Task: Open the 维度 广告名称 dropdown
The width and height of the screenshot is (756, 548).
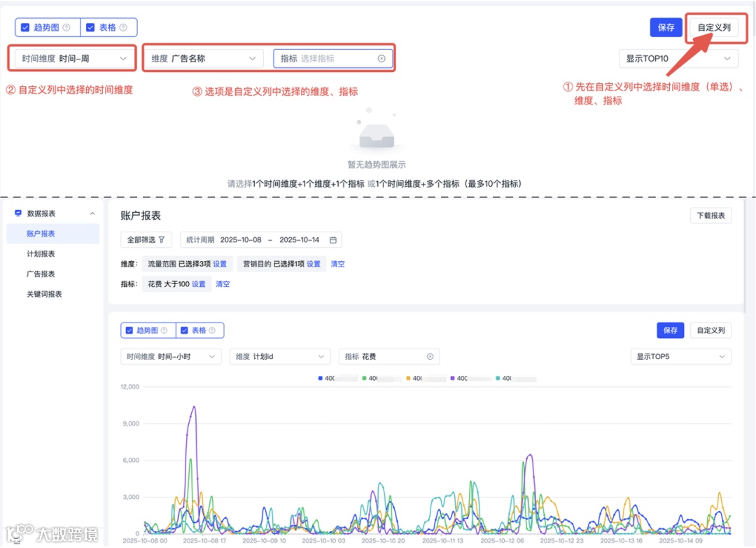Action: (204, 58)
